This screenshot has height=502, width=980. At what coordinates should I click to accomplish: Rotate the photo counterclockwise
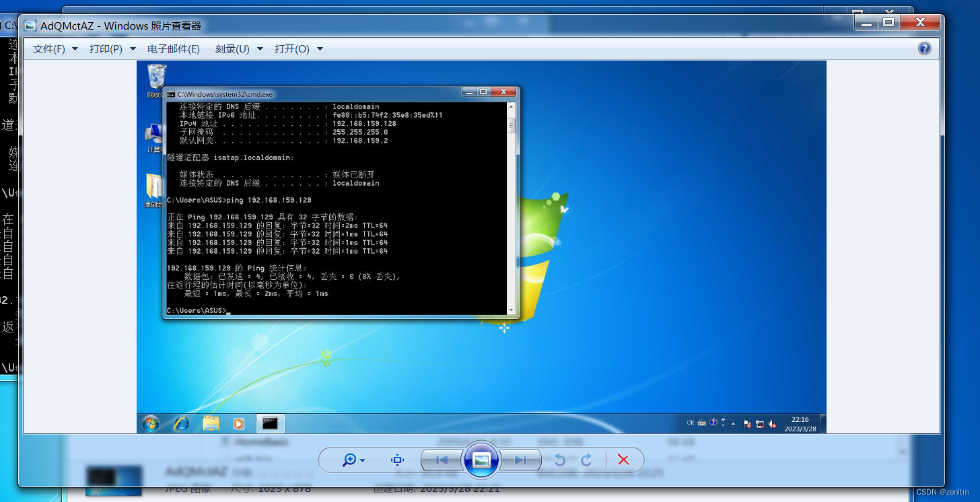coord(559,460)
